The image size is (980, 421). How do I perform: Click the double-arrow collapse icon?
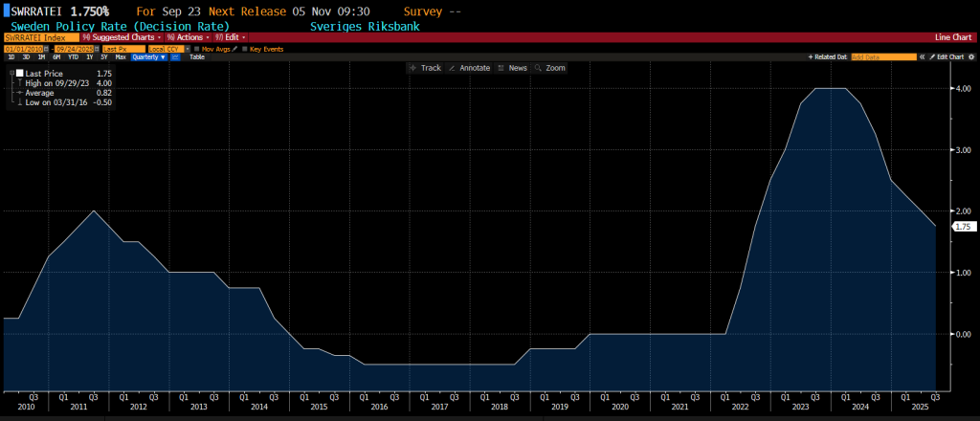click(920, 57)
